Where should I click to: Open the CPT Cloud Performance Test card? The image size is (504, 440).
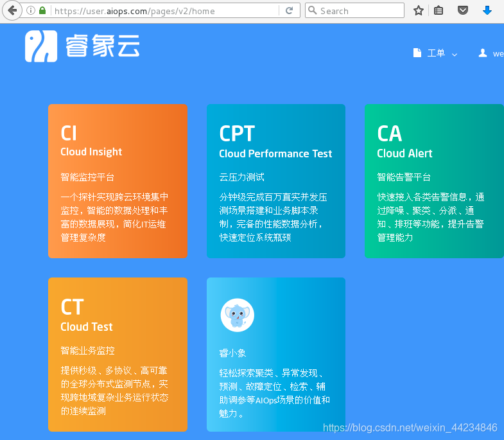276,181
